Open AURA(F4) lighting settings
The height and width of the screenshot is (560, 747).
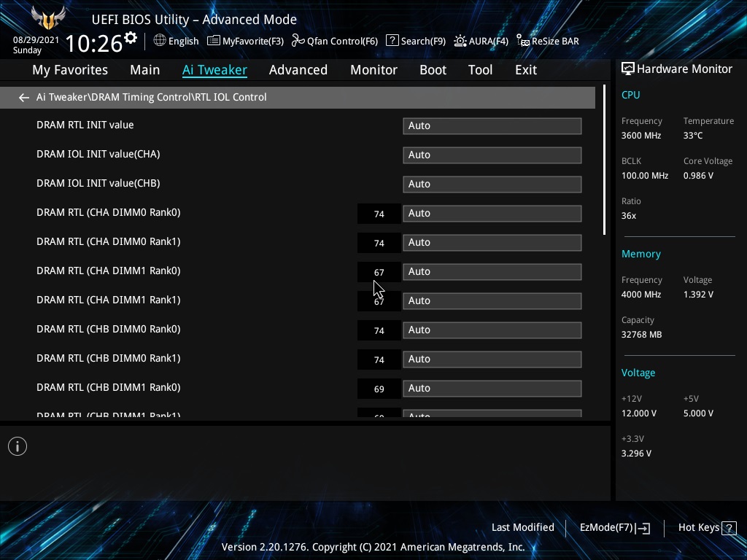481,41
